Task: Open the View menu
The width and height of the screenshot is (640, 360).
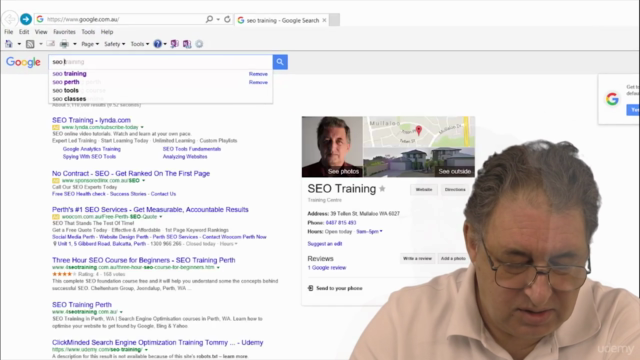Action: 41,32
